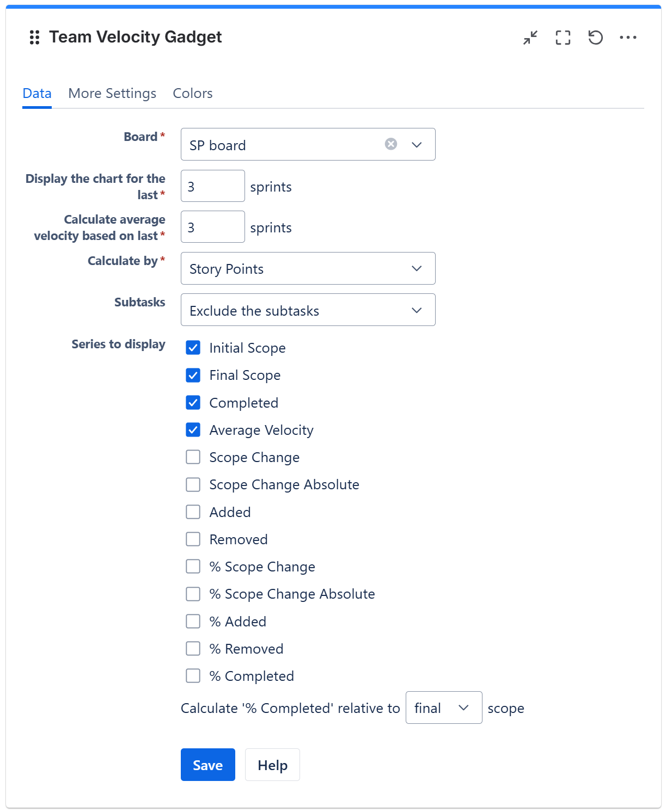
Task: Focus the average velocity sprints input field
Action: [212, 227]
